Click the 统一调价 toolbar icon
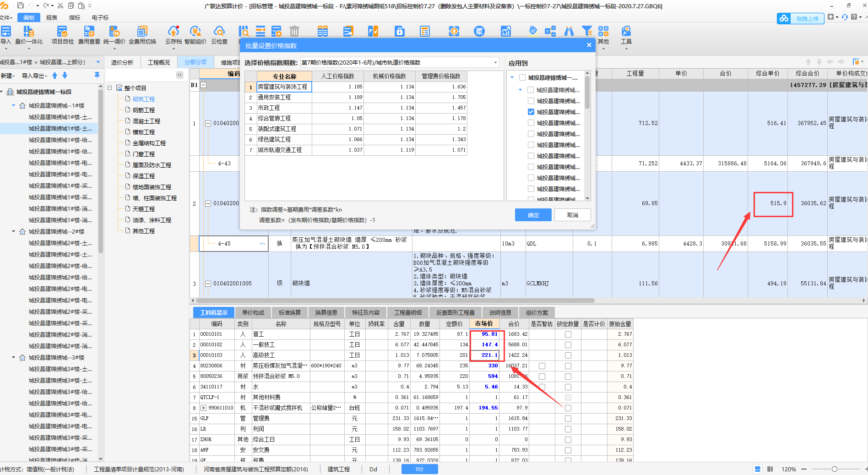Screen dimensions: 868x475 (114, 35)
